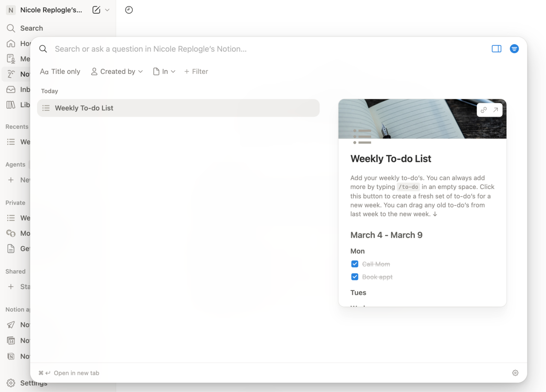
Task: Copy link from the Weekly To-do List preview
Action: coord(484,110)
